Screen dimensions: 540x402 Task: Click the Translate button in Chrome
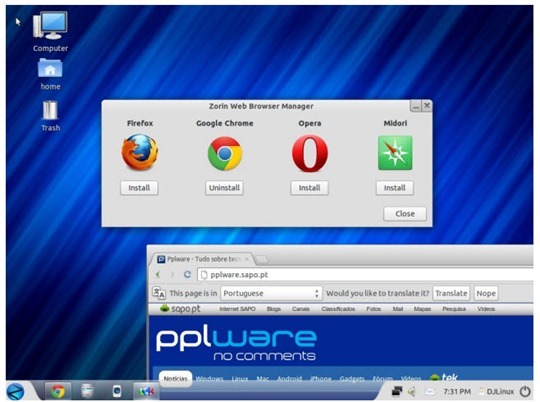451,293
